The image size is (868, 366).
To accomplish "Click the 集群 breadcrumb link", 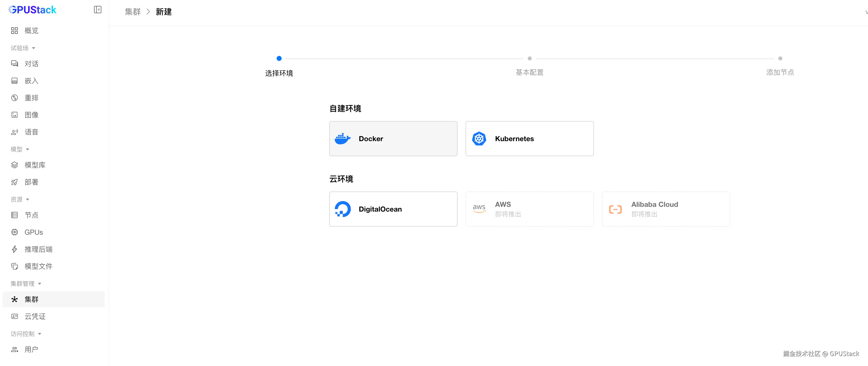I will click(x=133, y=12).
